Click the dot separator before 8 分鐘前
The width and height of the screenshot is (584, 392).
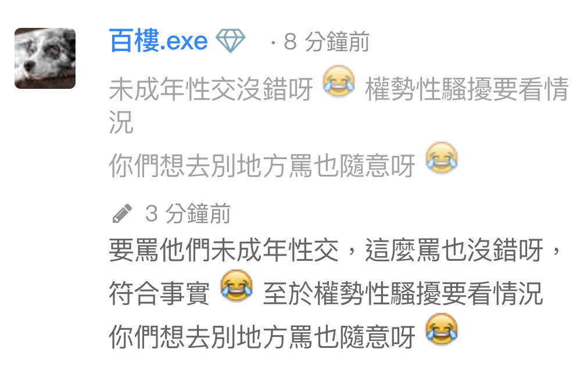(x=273, y=43)
